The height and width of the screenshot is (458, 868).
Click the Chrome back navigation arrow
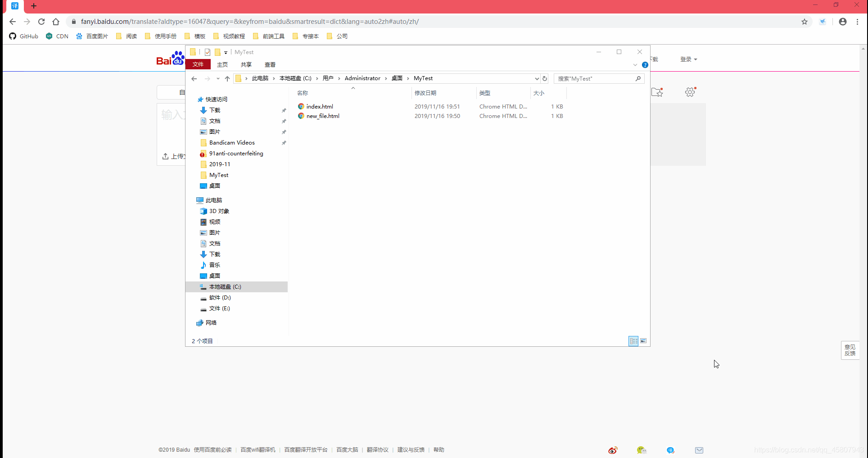point(13,22)
